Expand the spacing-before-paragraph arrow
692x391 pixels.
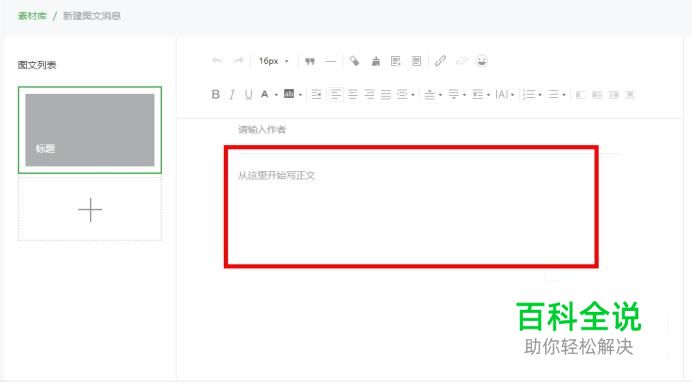[440, 94]
